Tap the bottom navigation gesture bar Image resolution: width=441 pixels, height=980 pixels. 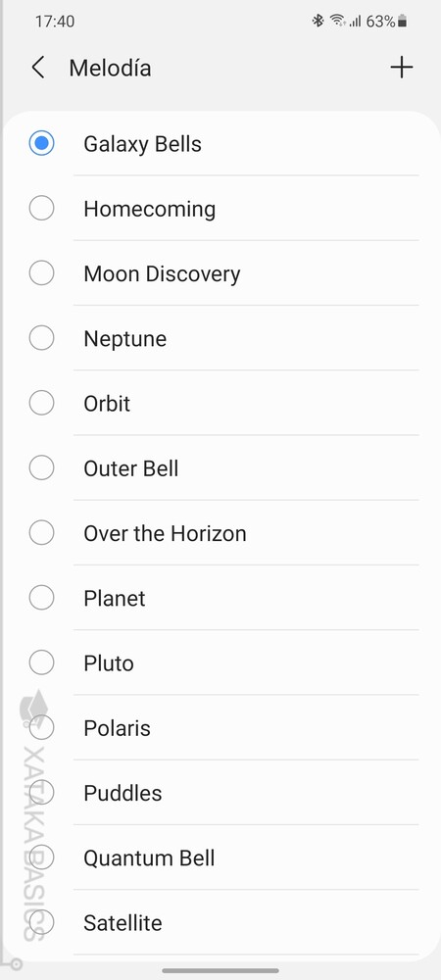220,970
